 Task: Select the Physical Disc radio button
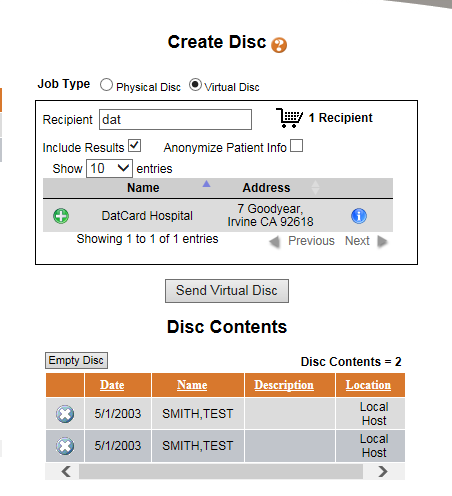coord(106,85)
